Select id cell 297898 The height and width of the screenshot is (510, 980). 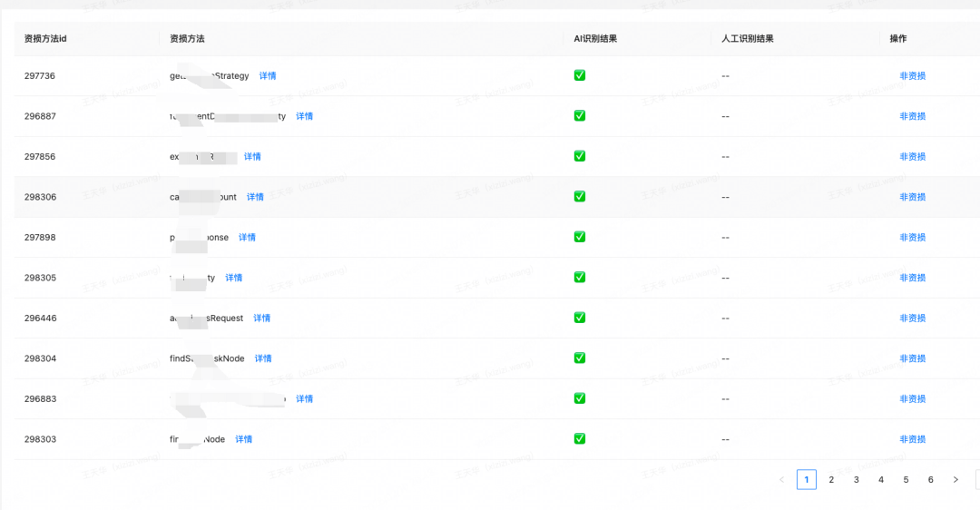point(40,238)
